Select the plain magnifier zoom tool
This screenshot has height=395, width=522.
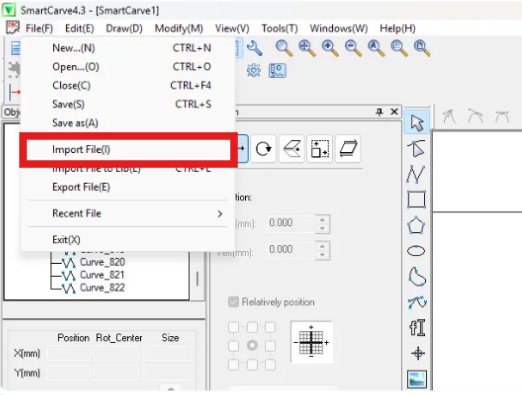[284, 48]
